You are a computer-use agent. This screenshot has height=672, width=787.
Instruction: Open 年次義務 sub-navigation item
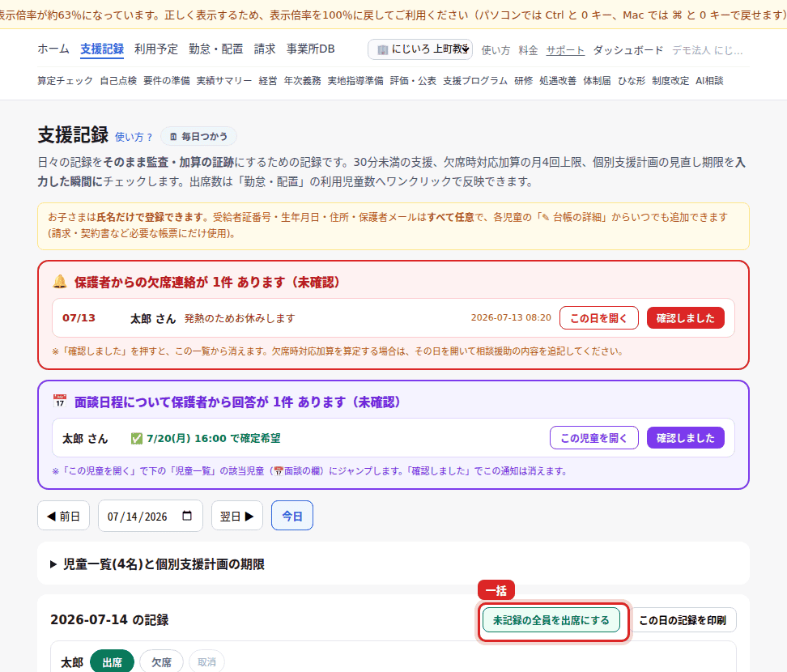[302, 81]
